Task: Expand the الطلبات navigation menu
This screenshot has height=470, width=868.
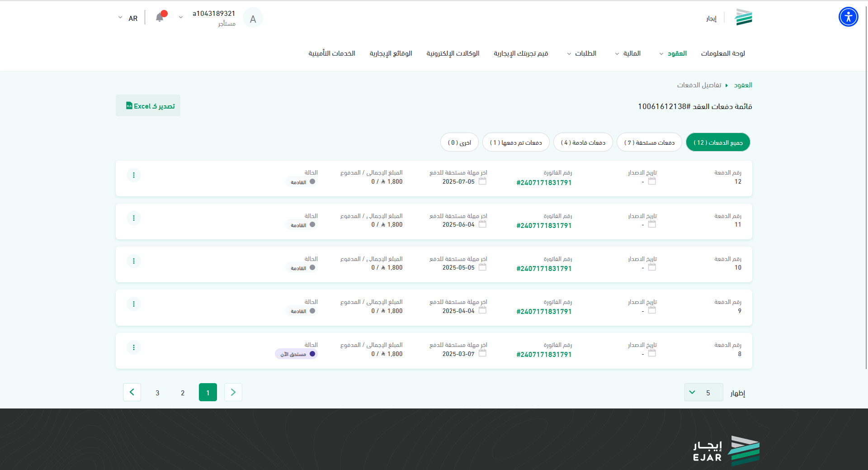Action: coord(582,53)
